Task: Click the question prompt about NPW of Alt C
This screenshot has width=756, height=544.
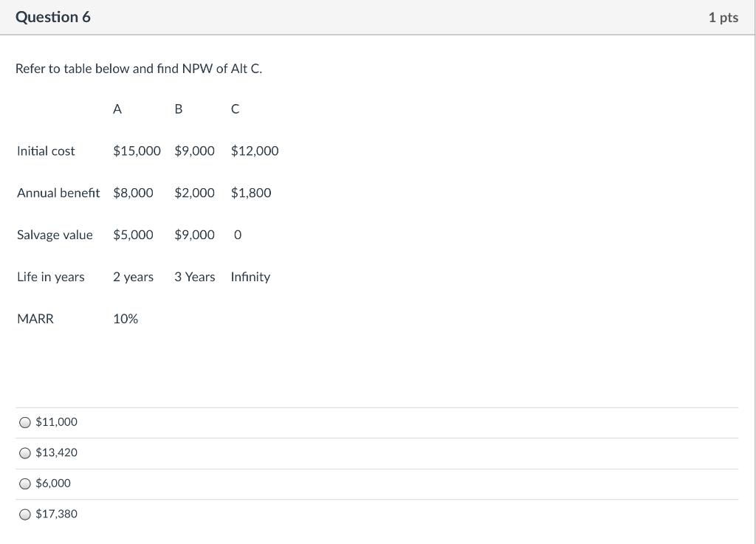Action: tap(139, 69)
